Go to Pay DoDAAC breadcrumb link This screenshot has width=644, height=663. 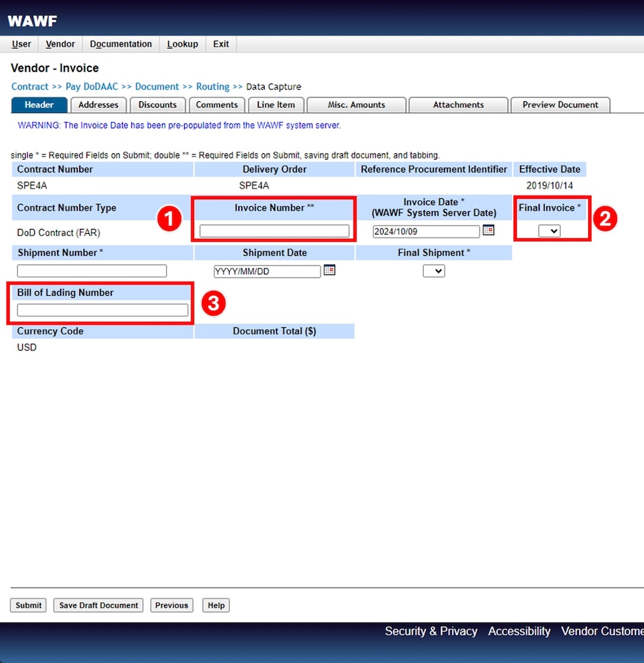point(91,87)
